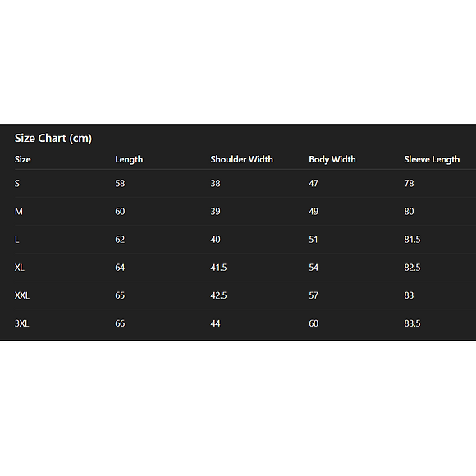The width and height of the screenshot is (476, 476).
Task: Click the Size Chart (cm) heading
Action: 53,139
